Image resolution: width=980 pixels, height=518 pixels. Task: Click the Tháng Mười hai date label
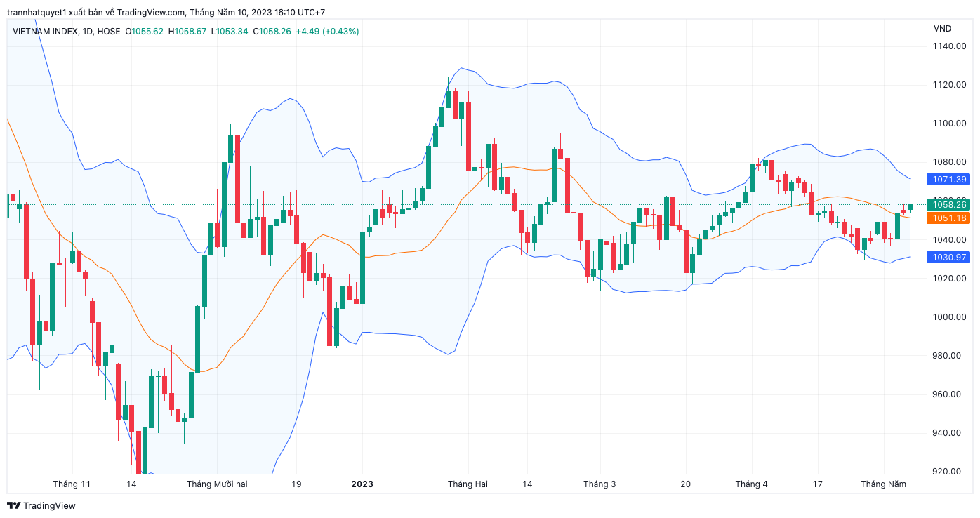[x=217, y=484]
